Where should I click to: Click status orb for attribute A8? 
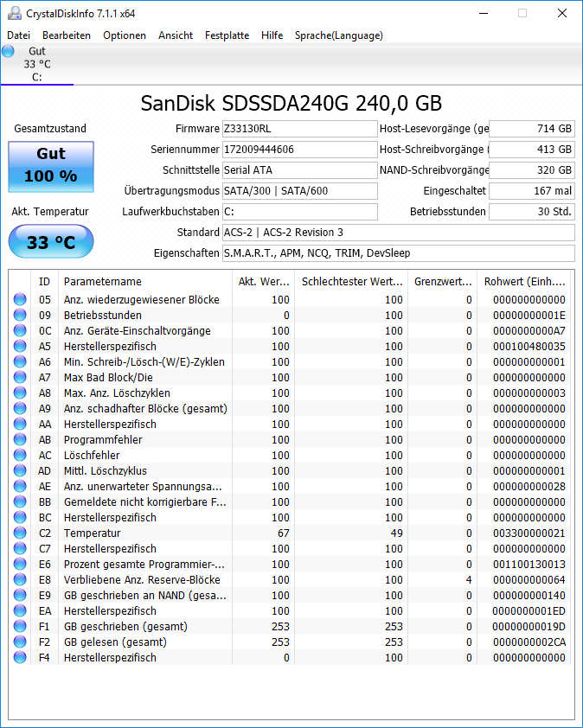(x=20, y=393)
